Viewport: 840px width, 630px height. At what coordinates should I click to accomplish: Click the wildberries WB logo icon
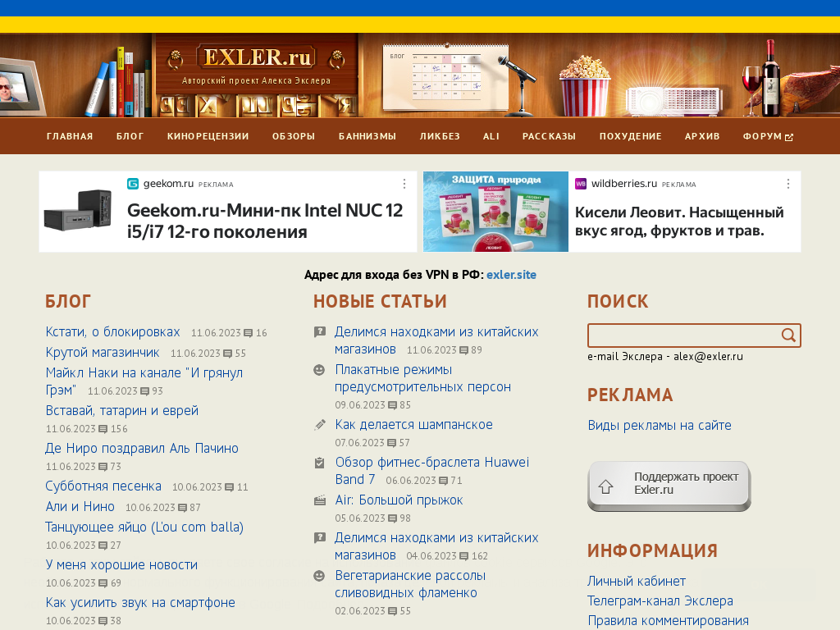(581, 184)
